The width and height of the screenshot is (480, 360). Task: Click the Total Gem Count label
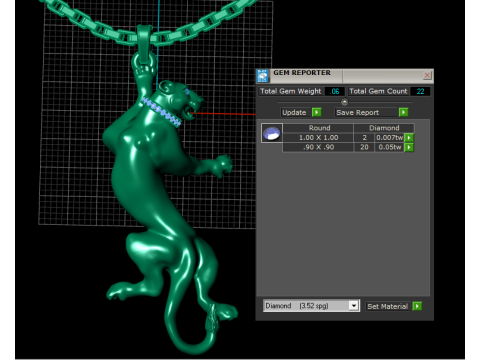[378, 91]
